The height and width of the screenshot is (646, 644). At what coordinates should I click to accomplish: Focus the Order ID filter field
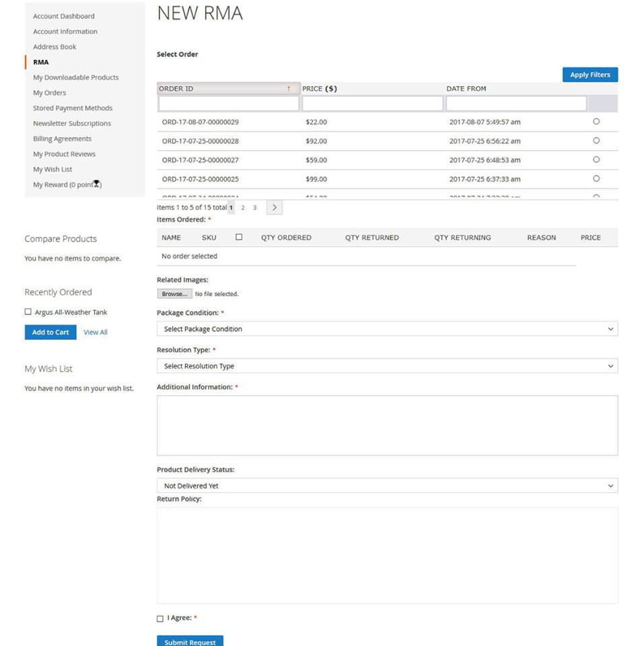(229, 104)
